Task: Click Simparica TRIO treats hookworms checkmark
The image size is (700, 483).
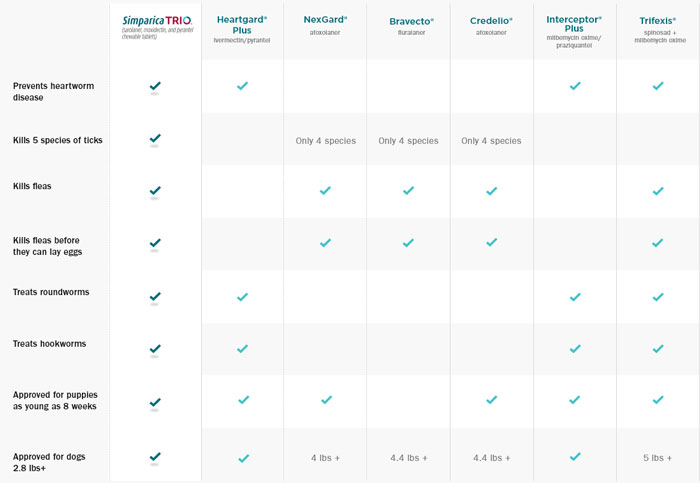Action: [x=155, y=348]
